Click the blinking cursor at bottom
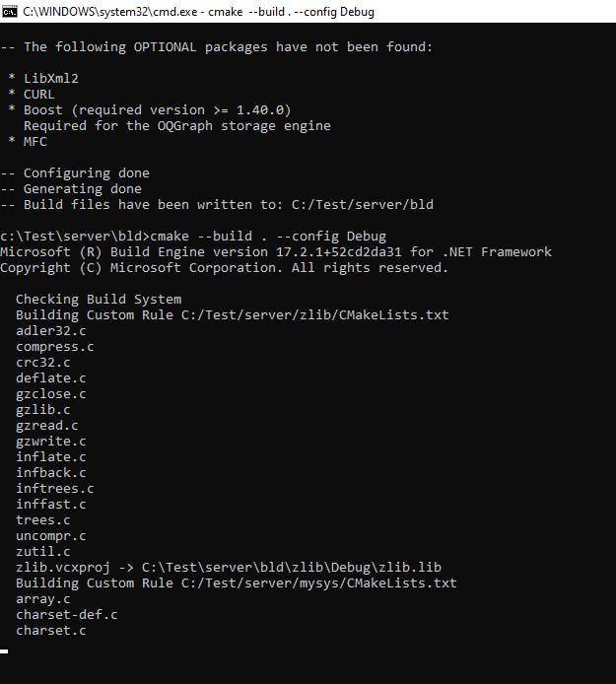Viewport: 616px width, 684px height. pyautogui.click(x=4, y=651)
